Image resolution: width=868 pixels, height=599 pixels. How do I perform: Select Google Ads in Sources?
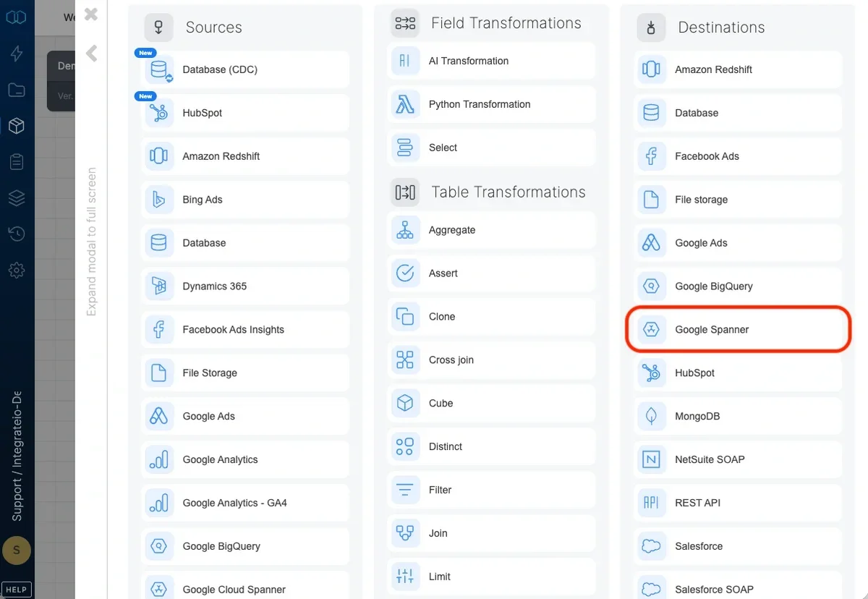coord(245,417)
